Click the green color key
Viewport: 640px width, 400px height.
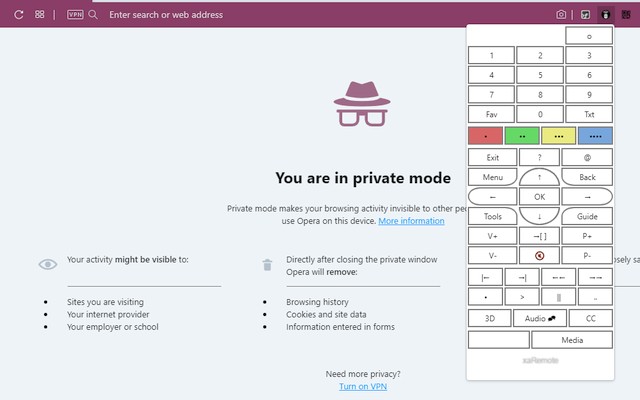tap(522, 136)
